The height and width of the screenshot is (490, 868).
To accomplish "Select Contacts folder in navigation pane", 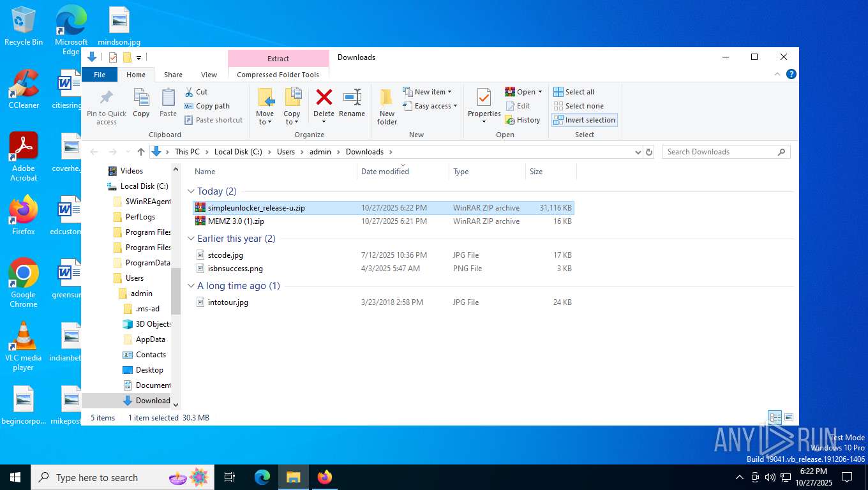I will point(146,355).
